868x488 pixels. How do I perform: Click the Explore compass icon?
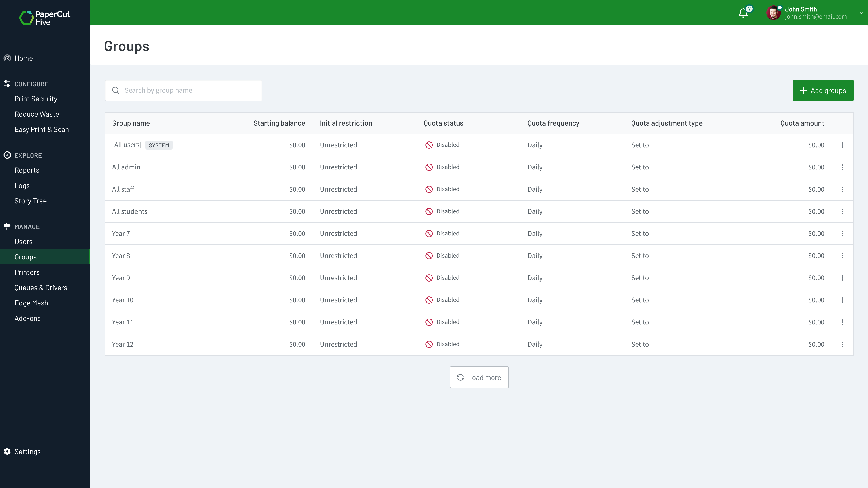tap(7, 155)
